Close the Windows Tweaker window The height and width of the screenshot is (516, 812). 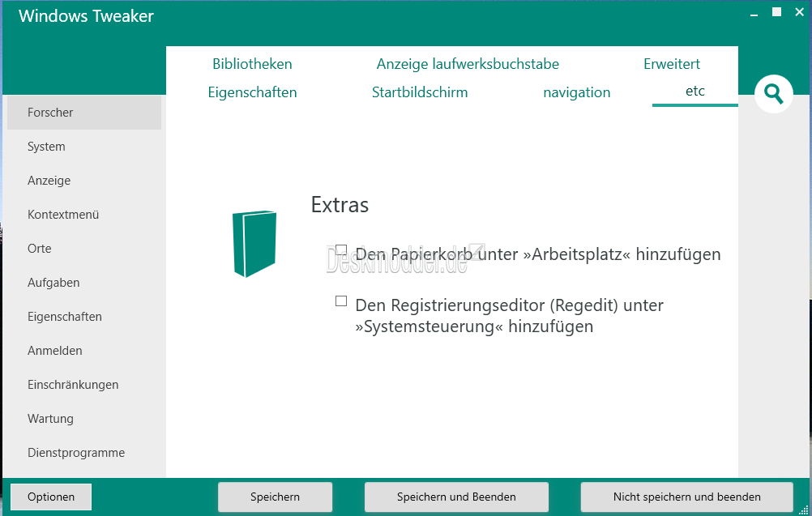800,12
